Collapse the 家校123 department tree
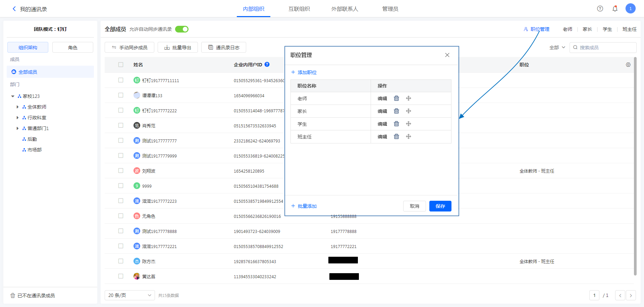 pyautogui.click(x=13, y=96)
